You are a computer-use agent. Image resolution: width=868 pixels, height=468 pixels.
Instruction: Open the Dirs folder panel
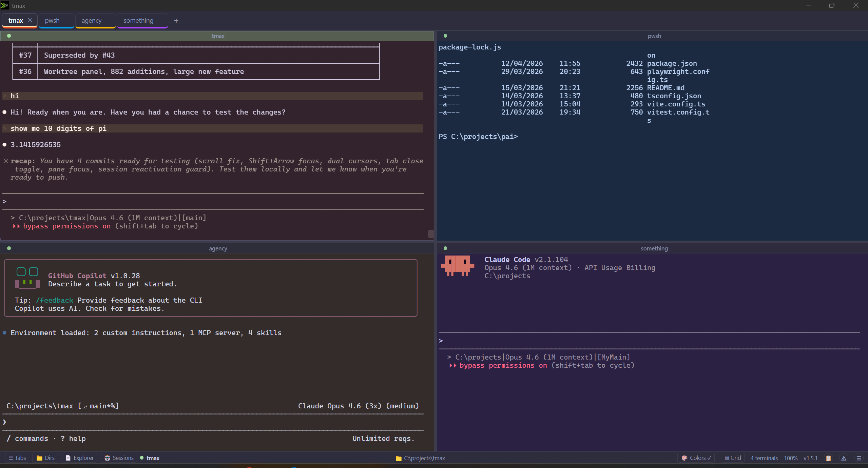point(45,458)
